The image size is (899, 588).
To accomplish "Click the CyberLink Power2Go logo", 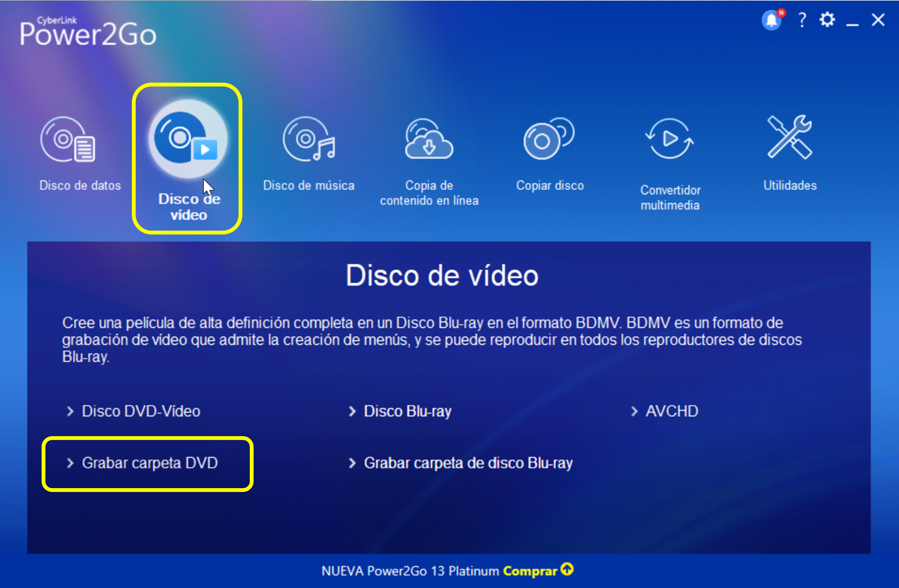I will pos(88,32).
